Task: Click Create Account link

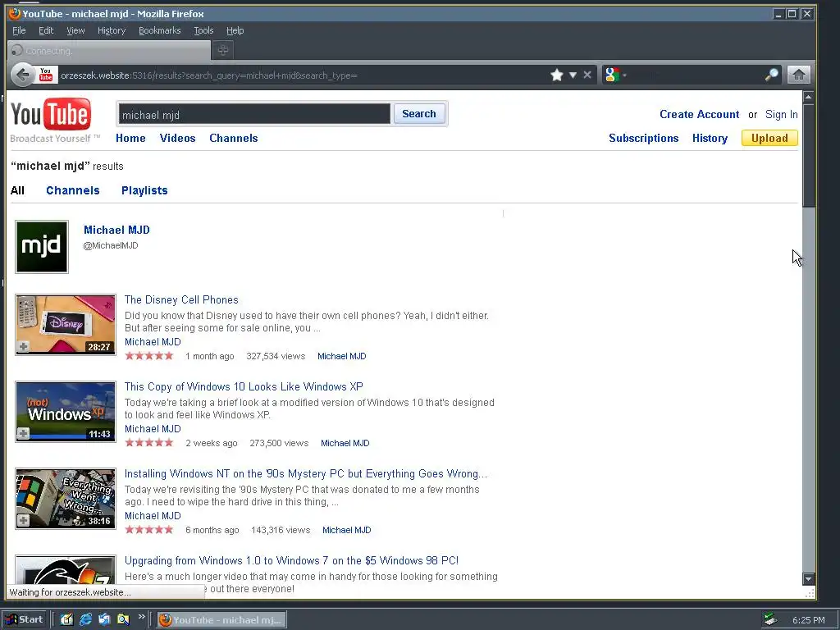Action: 699,114
